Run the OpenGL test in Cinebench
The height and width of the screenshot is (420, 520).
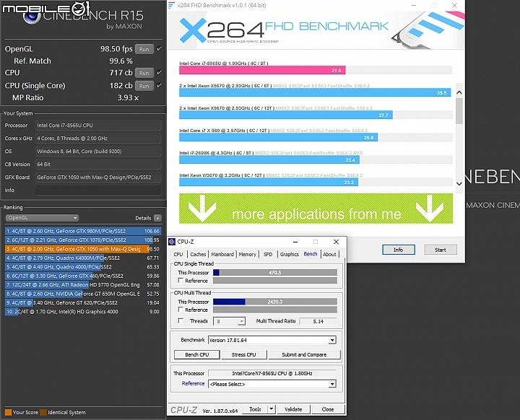click(x=144, y=49)
